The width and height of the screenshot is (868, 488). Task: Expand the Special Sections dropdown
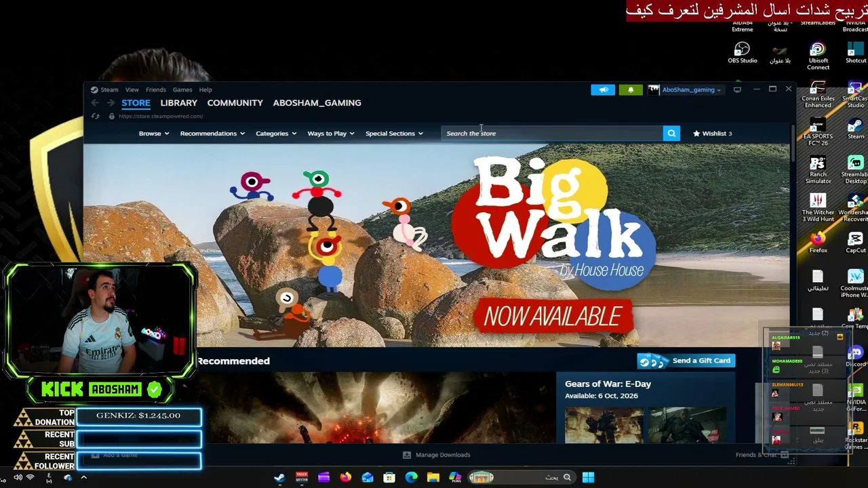pos(394,134)
